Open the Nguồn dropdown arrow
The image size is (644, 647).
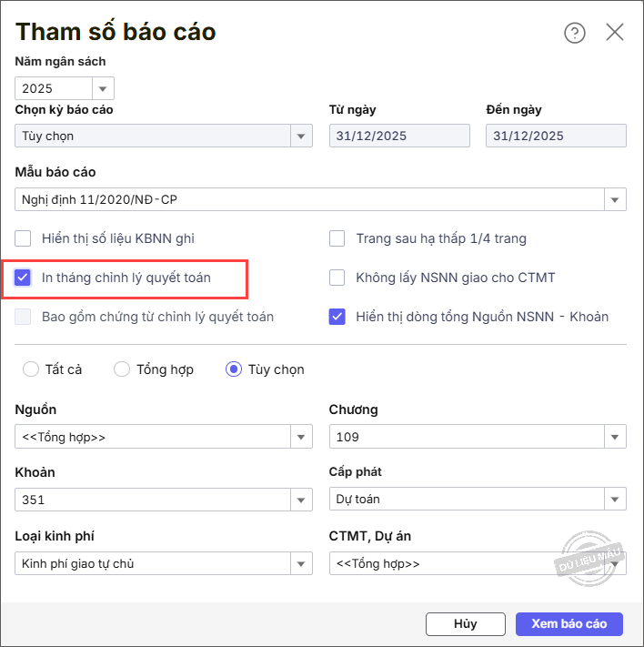pyautogui.click(x=301, y=437)
